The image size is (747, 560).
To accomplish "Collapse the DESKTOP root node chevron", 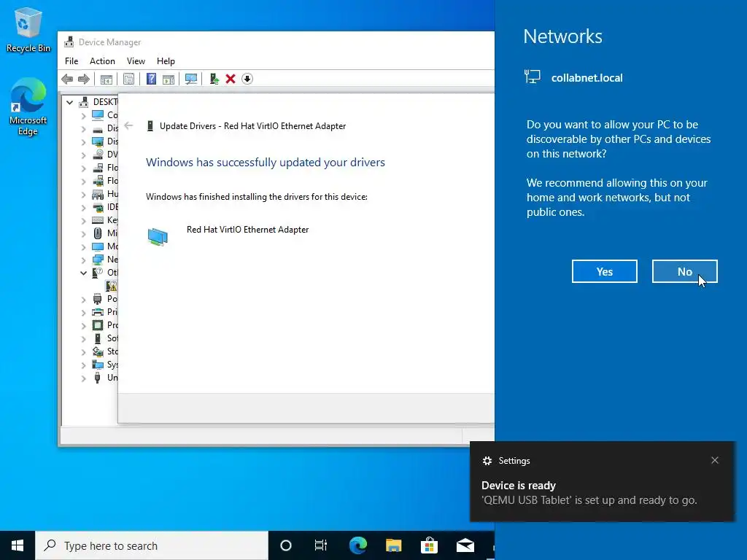I will [x=69, y=102].
